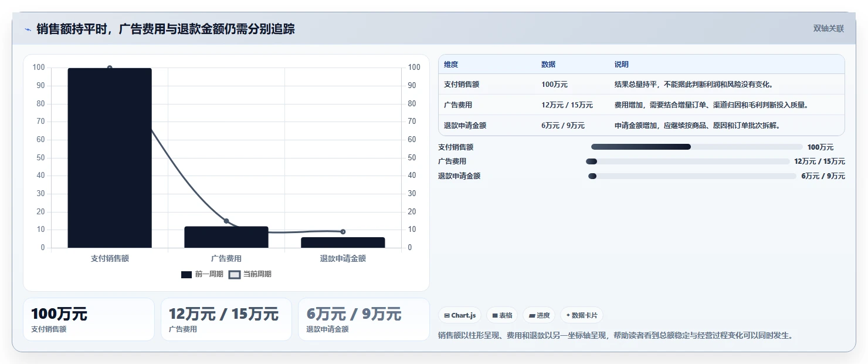This screenshot has height=364, width=868.
Task: Click the Chart.js chip
Action: point(460,315)
